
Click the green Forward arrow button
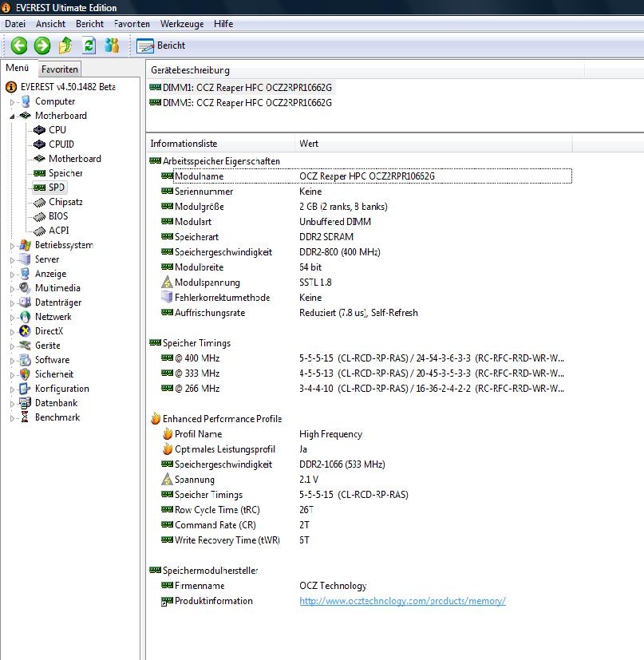click(x=42, y=45)
